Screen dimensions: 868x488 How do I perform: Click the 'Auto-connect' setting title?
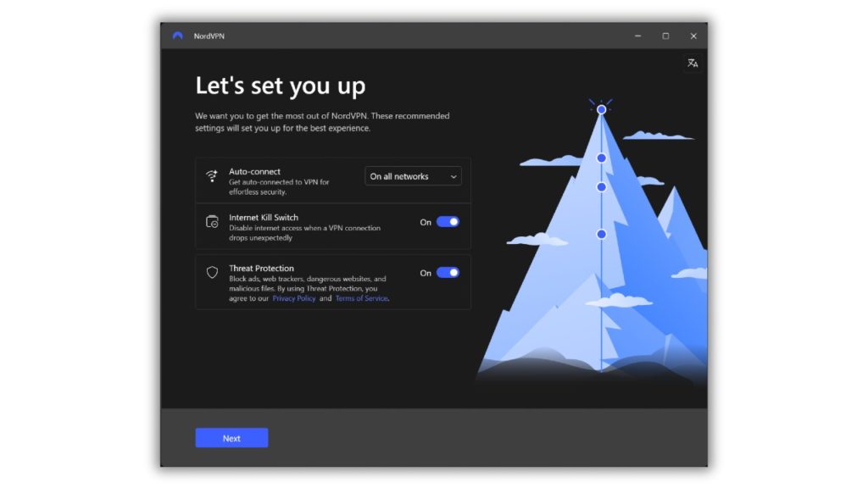pos(254,171)
